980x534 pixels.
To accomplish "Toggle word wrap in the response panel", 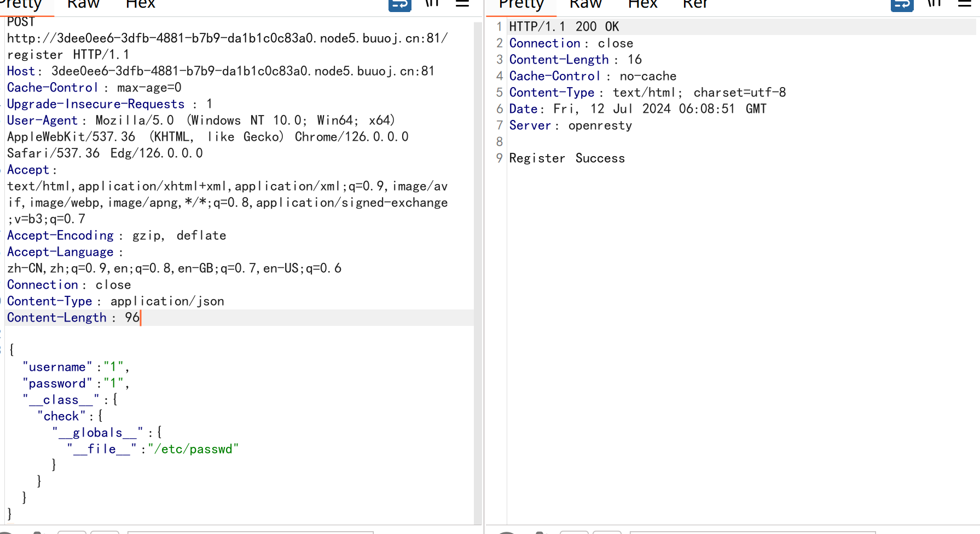I will coord(902,4).
